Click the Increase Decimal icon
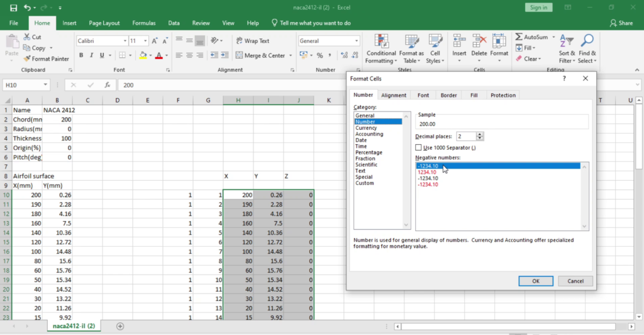This screenshot has height=335, width=644. pos(344,55)
